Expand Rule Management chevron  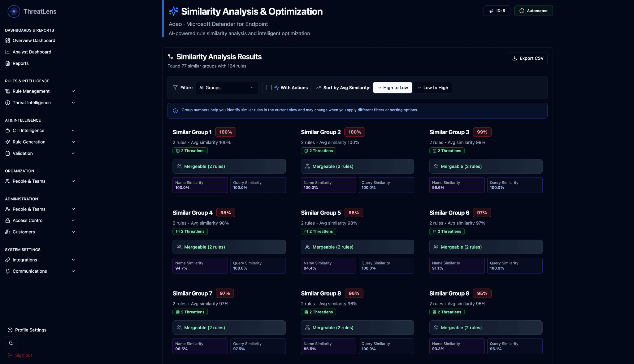click(x=73, y=91)
